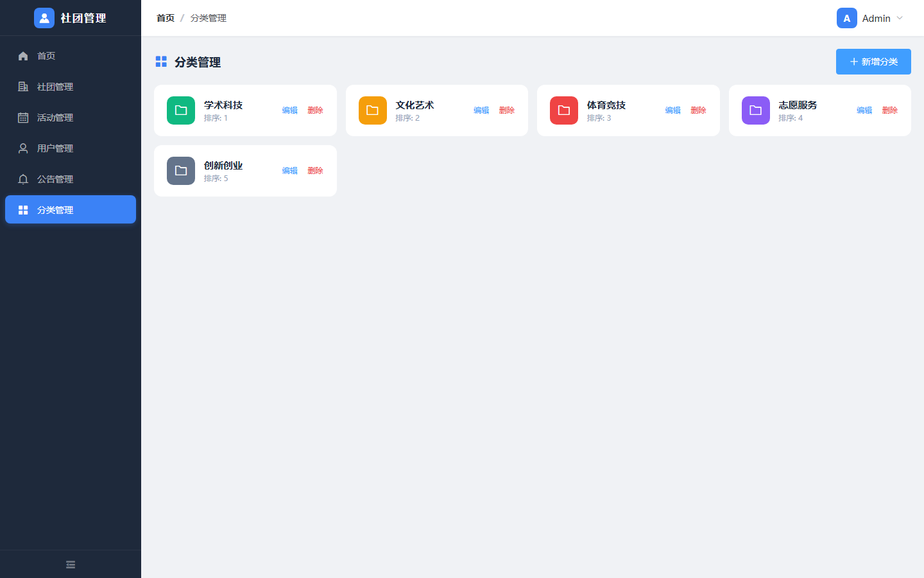Delete the 学术科技 category

pyautogui.click(x=316, y=110)
